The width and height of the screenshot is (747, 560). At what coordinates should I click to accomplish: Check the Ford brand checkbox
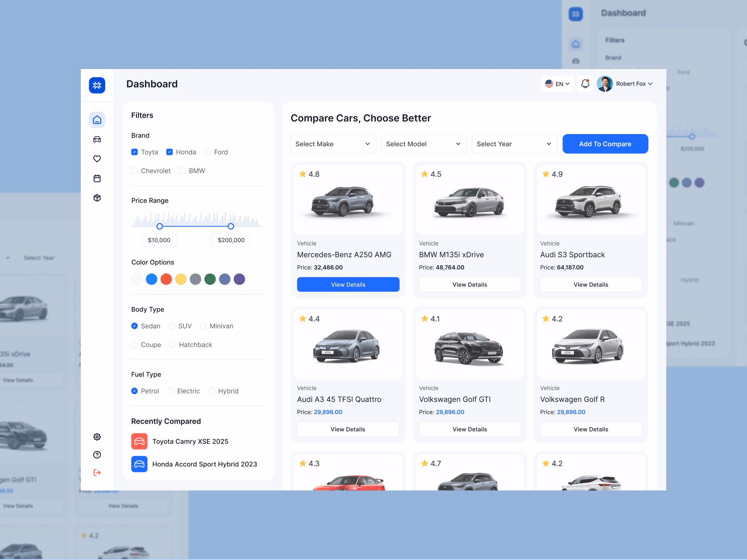208,152
